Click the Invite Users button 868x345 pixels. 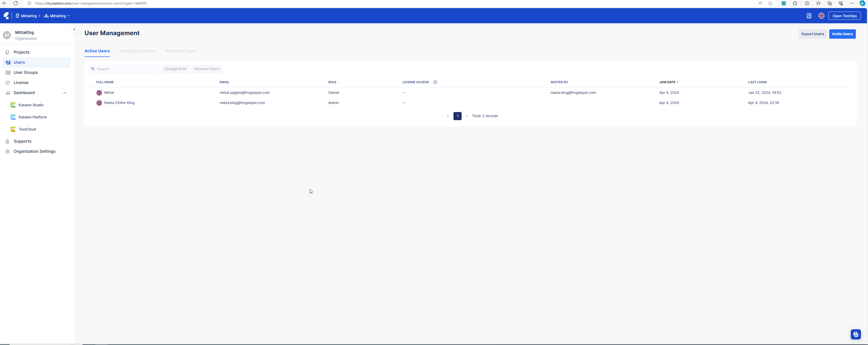coord(842,34)
